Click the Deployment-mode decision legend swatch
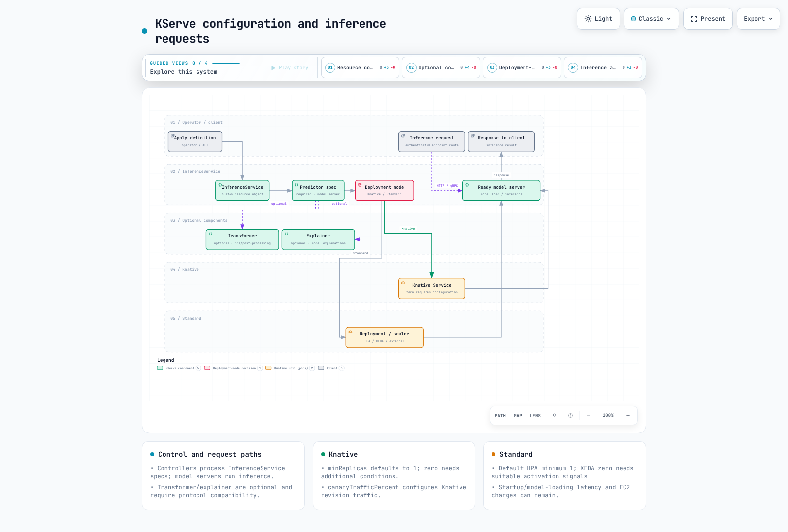Viewport: 788px width, 532px height. [207, 368]
